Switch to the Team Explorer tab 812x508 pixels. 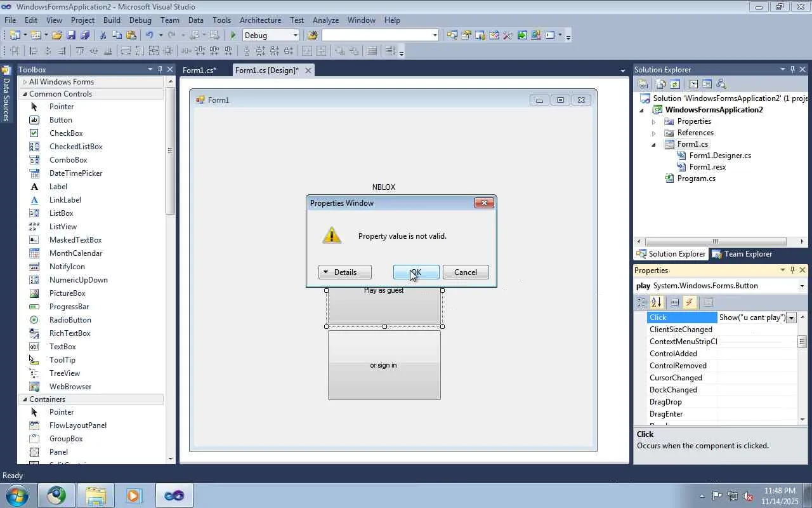tap(742, 254)
